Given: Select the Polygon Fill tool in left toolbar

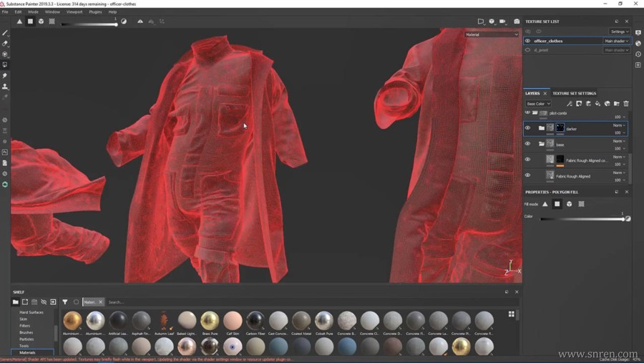Looking at the screenshot, I should 5,64.
